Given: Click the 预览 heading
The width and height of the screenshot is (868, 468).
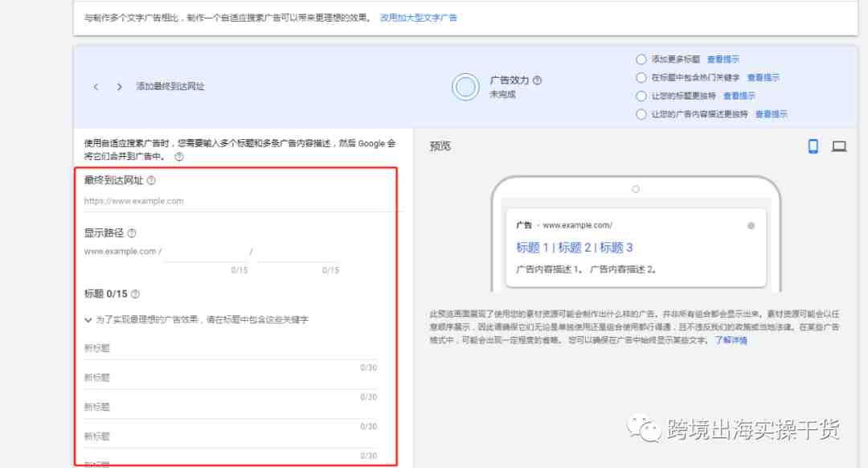Looking at the screenshot, I should coord(440,146).
